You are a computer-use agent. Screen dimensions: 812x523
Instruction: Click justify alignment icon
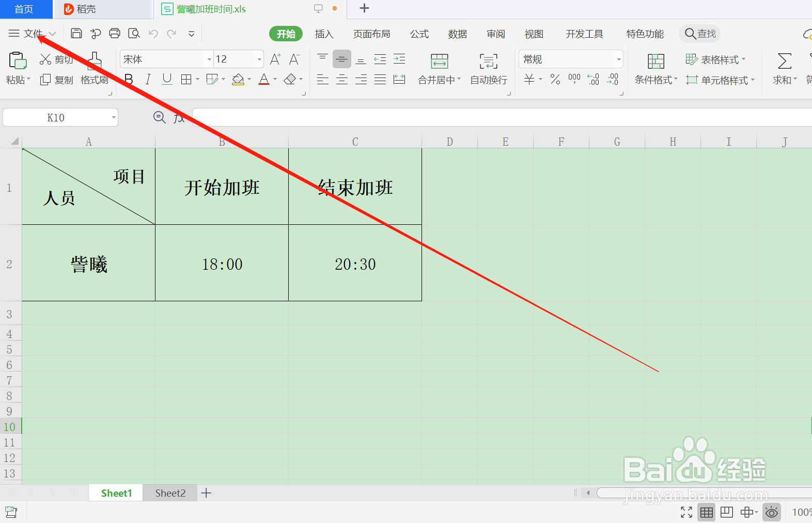(380, 79)
